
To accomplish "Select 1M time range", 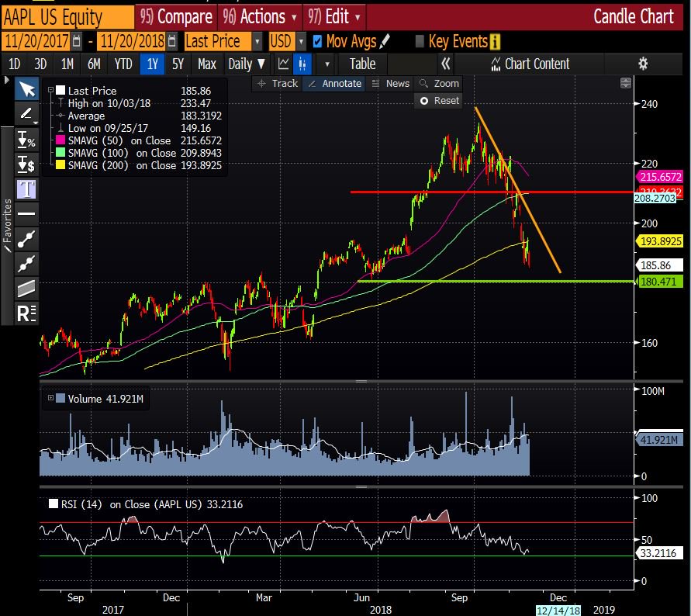I will coord(67,64).
